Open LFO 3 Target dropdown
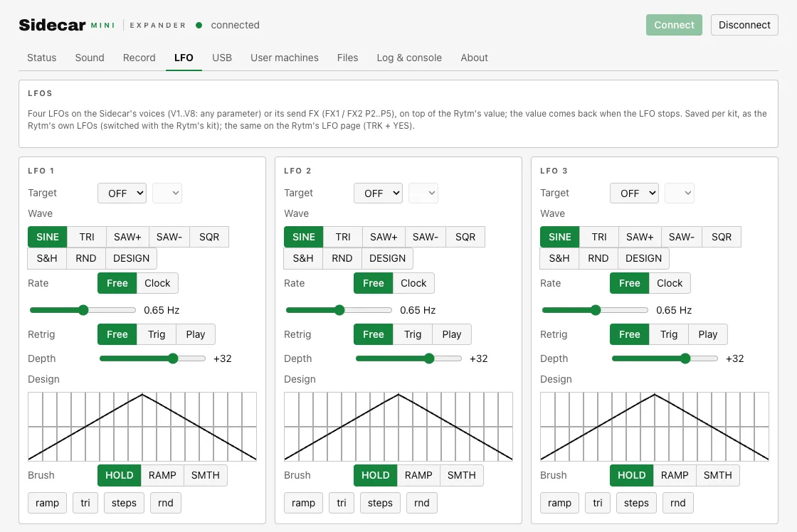 coord(634,193)
